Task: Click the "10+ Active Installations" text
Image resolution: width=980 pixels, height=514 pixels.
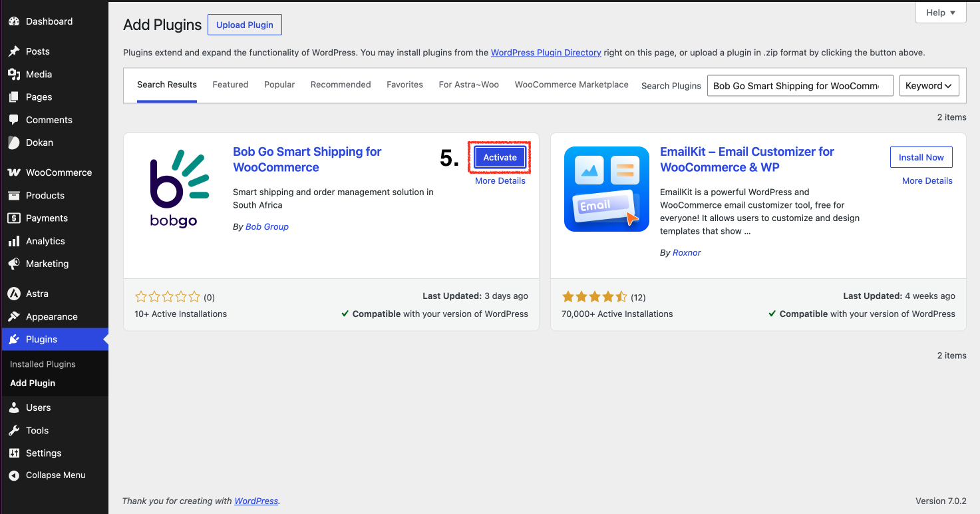Action: (180, 314)
